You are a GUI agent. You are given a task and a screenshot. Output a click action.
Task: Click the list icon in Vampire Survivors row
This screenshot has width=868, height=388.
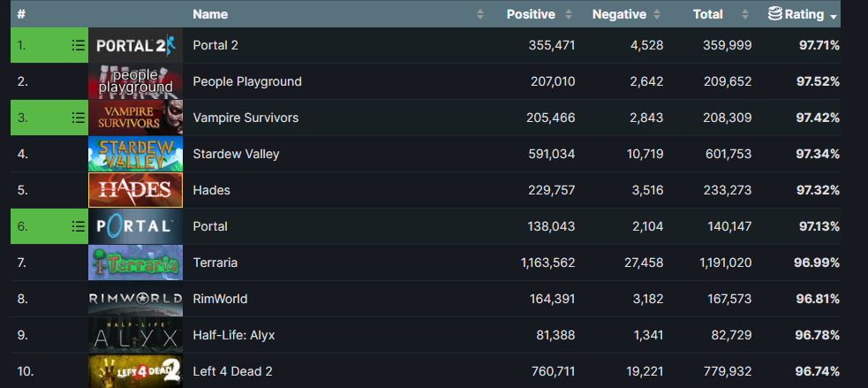pyautogui.click(x=78, y=118)
